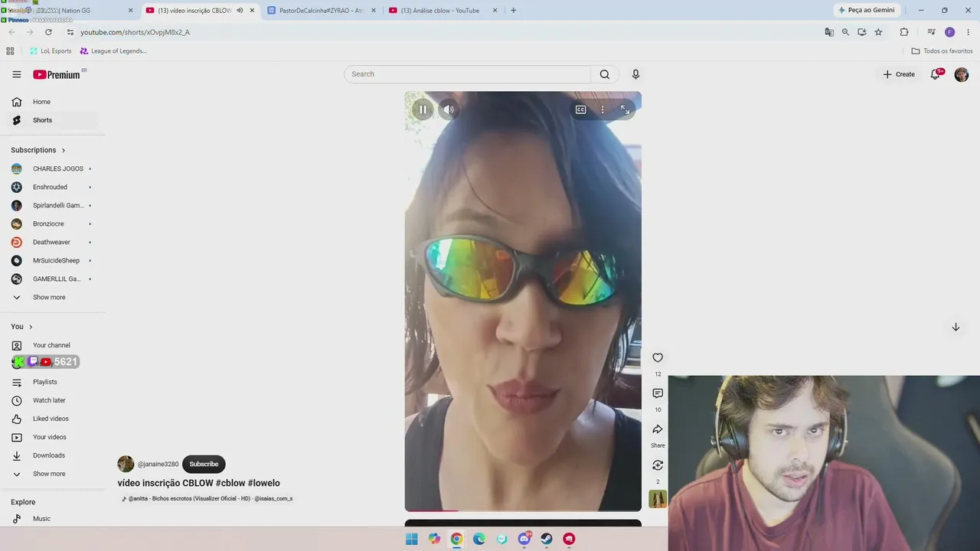Like the Short with heart icon
This screenshot has height=551, width=980.
point(658,357)
